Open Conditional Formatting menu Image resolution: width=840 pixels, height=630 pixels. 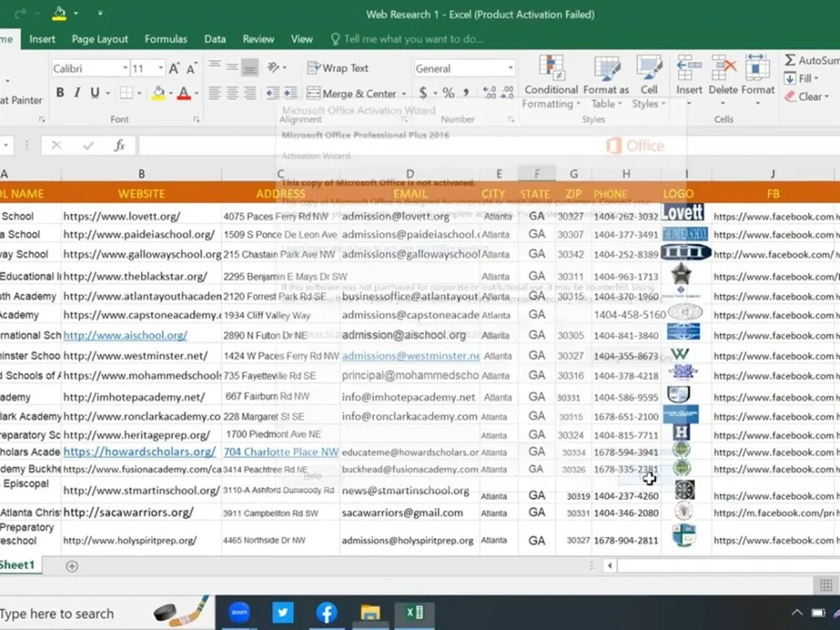pos(551,81)
